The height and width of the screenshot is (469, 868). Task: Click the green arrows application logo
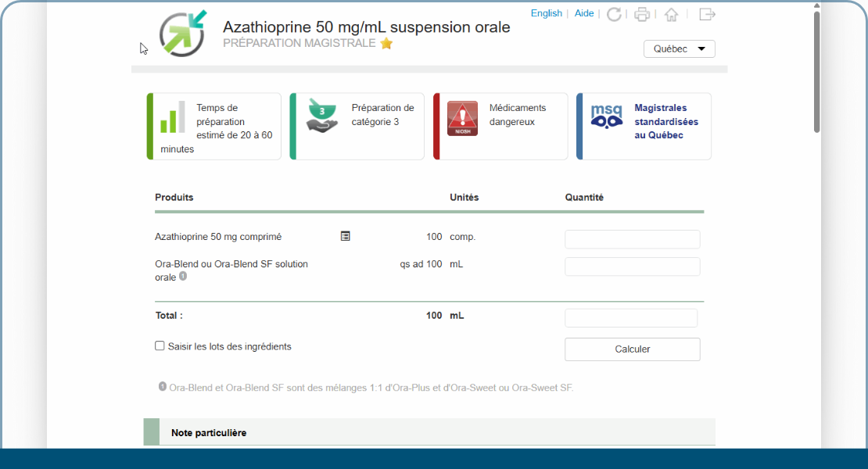(183, 33)
